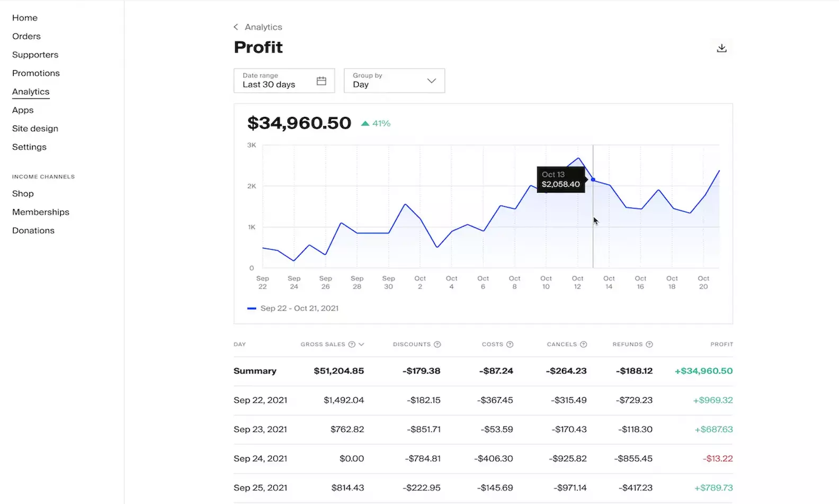Open the Promotions page

35,73
